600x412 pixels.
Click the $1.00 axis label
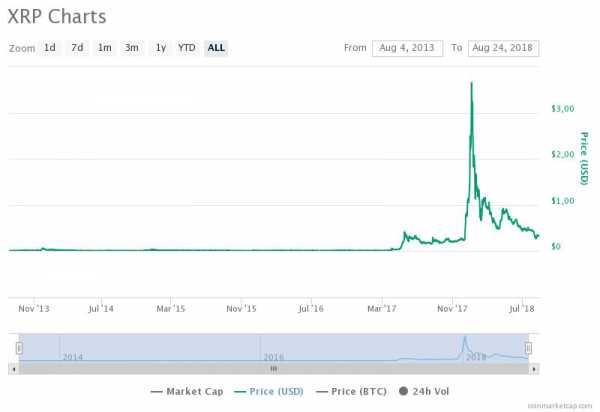pyautogui.click(x=562, y=201)
